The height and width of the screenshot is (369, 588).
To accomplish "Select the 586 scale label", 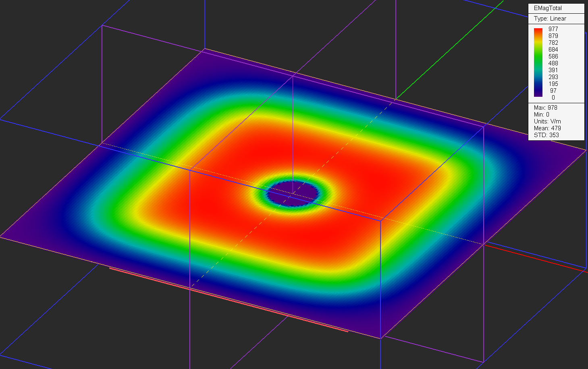I will pyautogui.click(x=553, y=56).
